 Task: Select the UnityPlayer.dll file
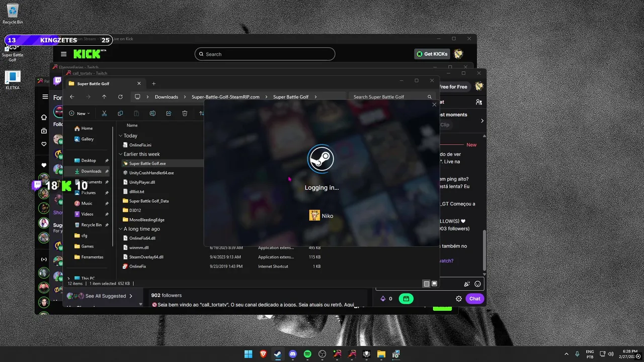142,183
